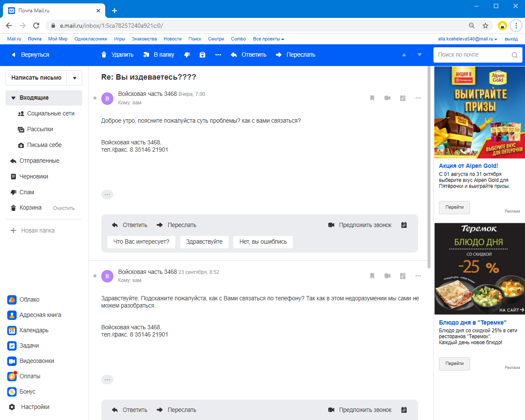The width and height of the screenshot is (525, 420).
Task: Open Спам folder
Action: tap(22, 193)
